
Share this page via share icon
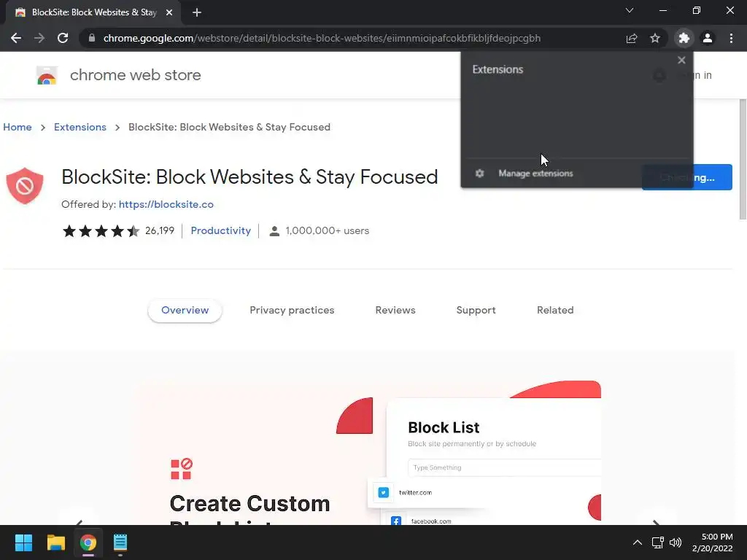coord(632,38)
